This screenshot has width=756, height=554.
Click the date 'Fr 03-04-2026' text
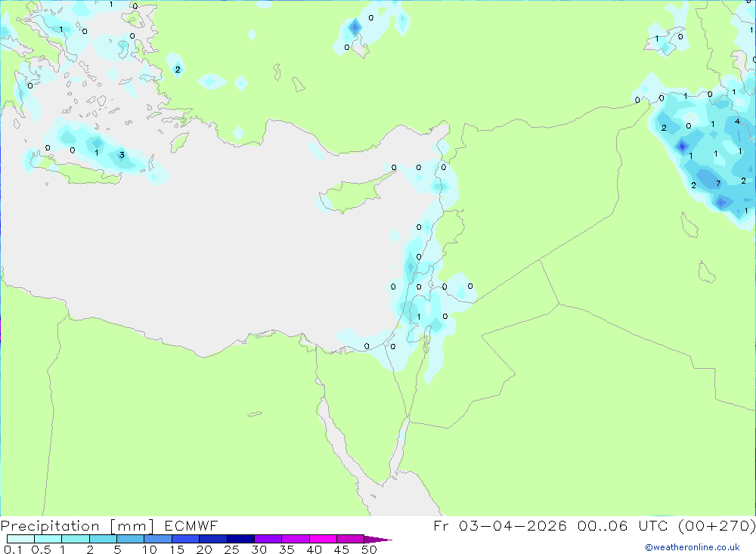pyautogui.click(x=500, y=525)
